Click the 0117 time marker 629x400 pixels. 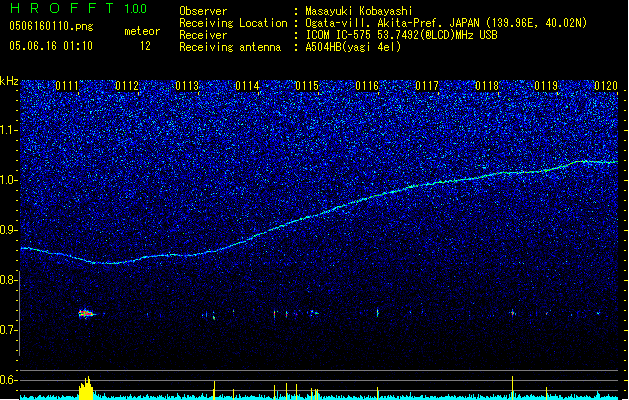click(x=427, y=86)
